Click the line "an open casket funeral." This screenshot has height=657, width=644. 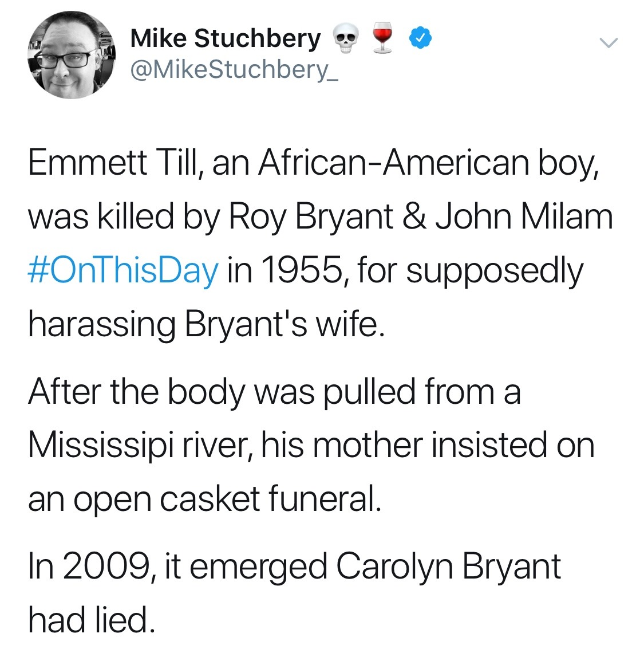click(205, 499)
